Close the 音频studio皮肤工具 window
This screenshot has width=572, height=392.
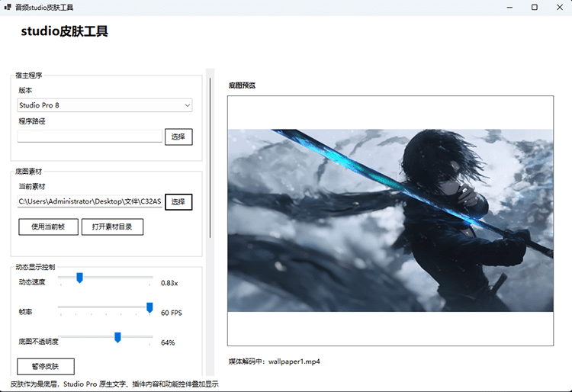(x=560, y=8)
